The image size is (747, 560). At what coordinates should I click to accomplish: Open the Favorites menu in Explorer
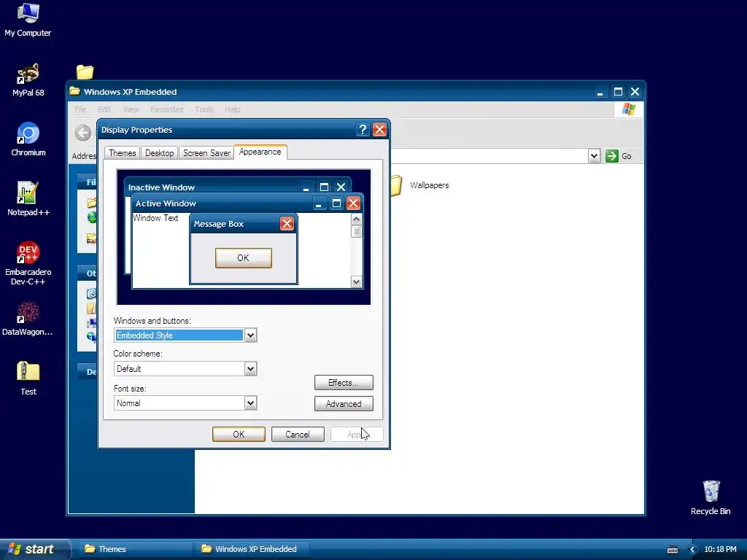point(167,109)
